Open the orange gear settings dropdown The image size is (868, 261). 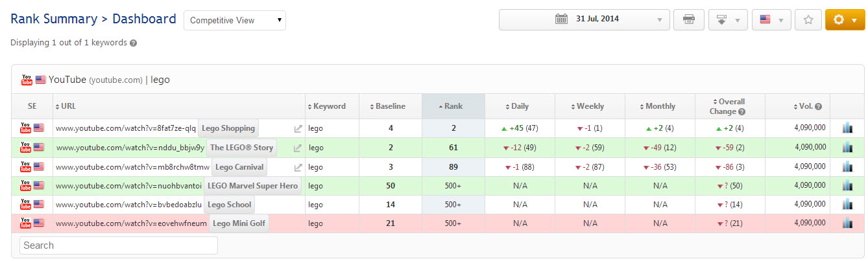pyautogui.click(x=845, y=19)
